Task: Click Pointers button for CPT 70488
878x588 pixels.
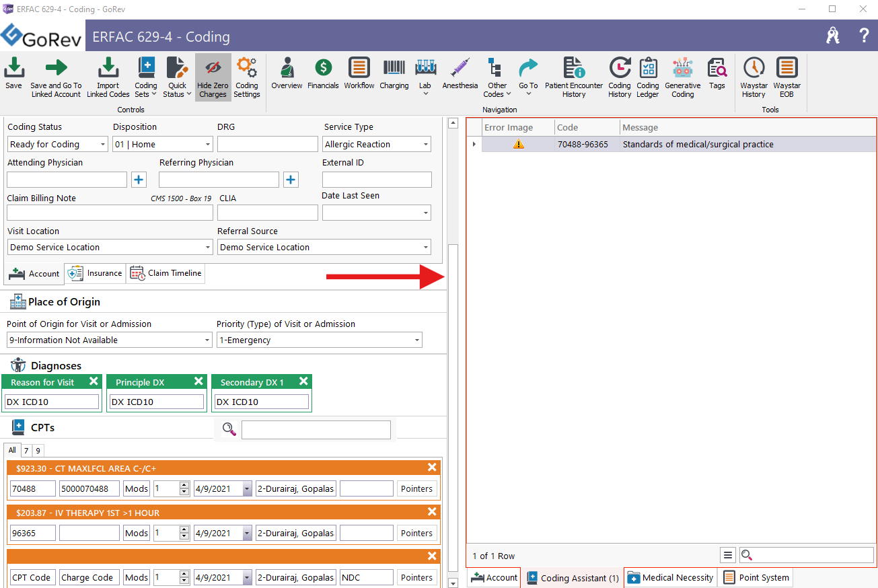Action: tap(417, 488)
